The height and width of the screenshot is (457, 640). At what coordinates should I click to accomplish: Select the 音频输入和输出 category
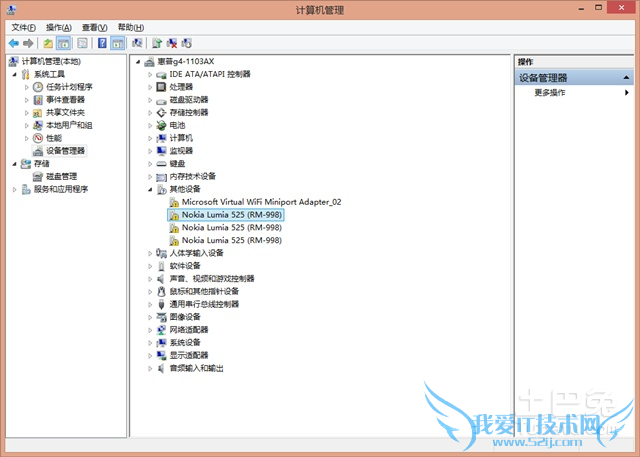tap(196, 368)
